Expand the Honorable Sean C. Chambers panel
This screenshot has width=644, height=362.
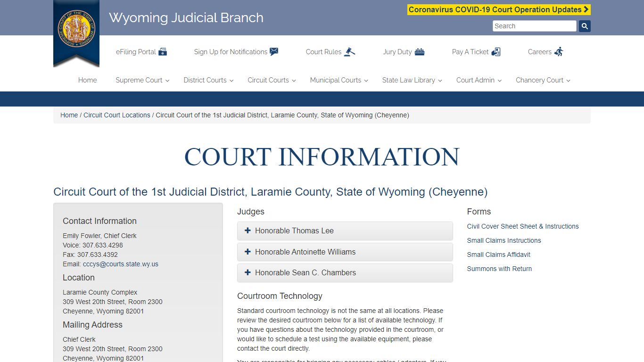(x=345, y=272)
